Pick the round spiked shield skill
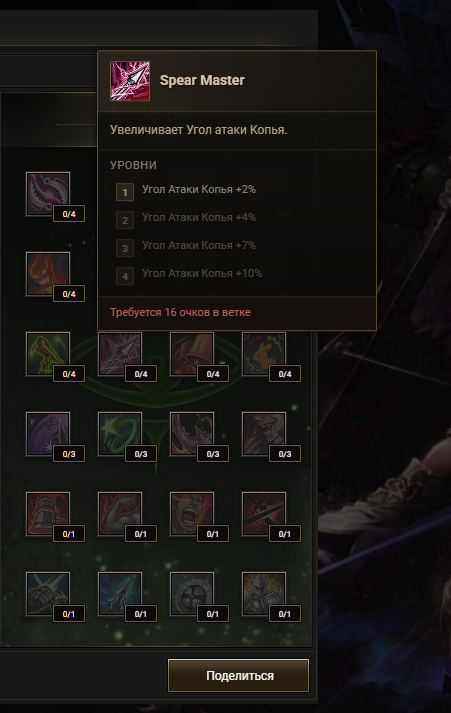 [192, 594]
